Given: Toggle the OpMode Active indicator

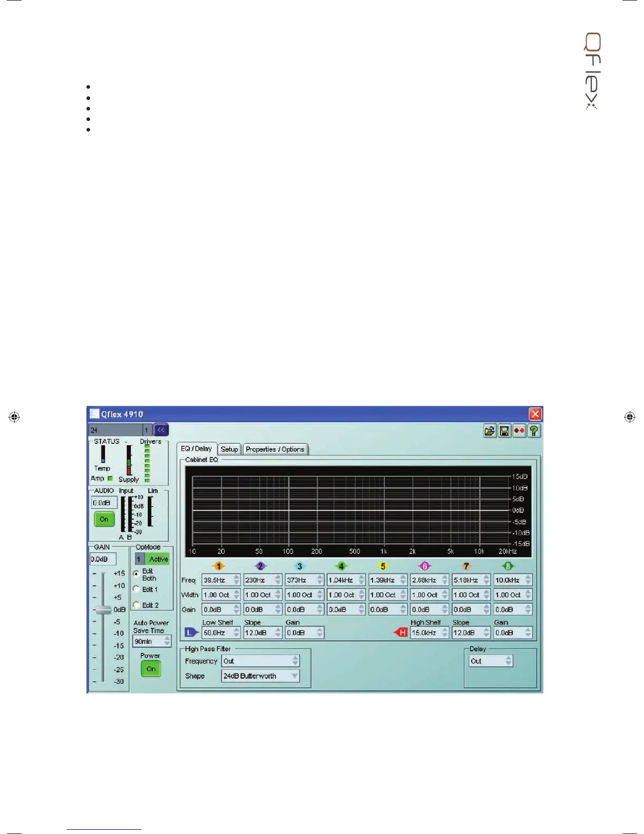Looking at the screenshot, I should click(158, 559).
